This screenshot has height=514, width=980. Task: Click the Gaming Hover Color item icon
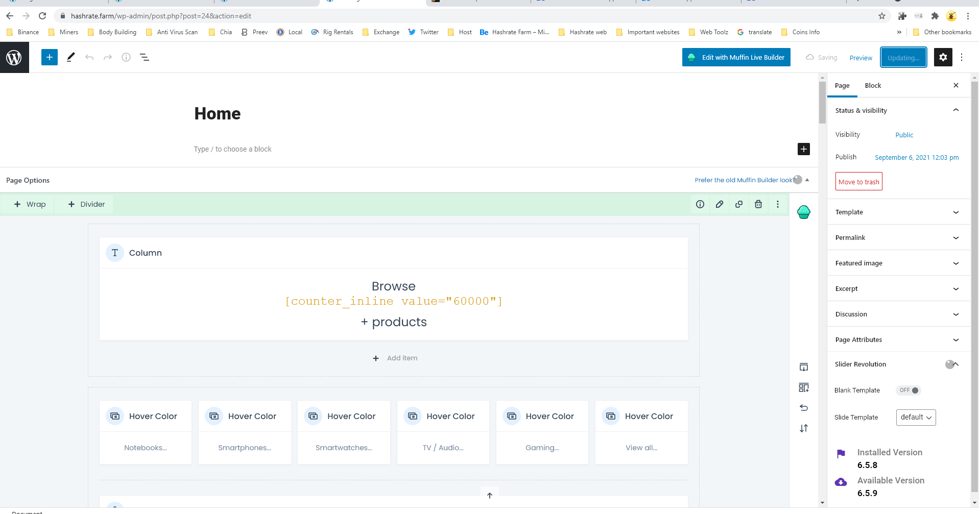click(512, 416)
